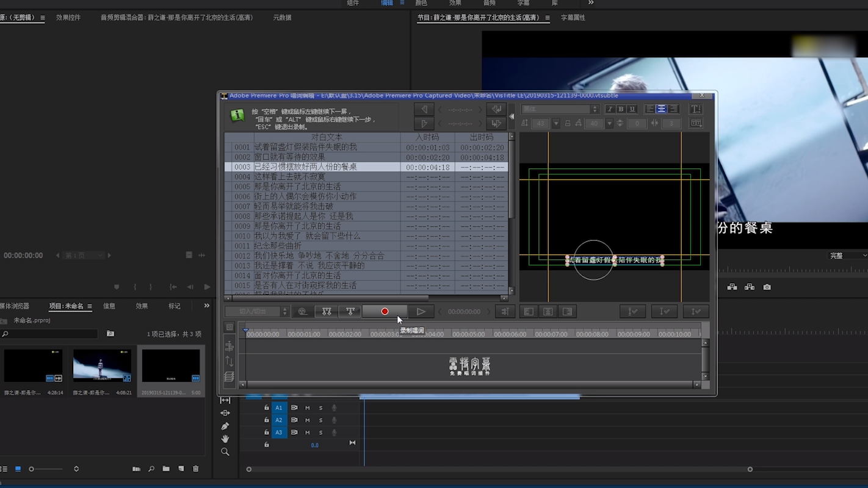Click the 00:00:00:00 timecode field in lyrics toolbar
868x488 pixels.
tap(464, 312)
